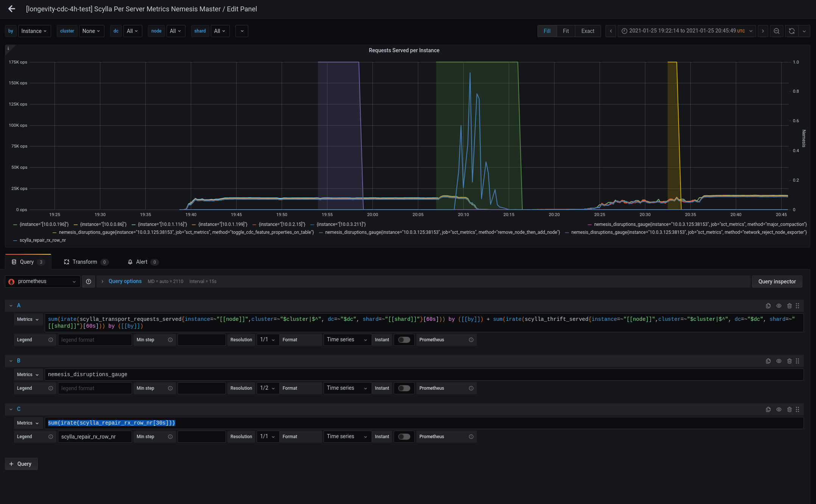Shift time range backward with left chevron
The height and width of the screenshot is (504, 816).
tap(611, 31)
